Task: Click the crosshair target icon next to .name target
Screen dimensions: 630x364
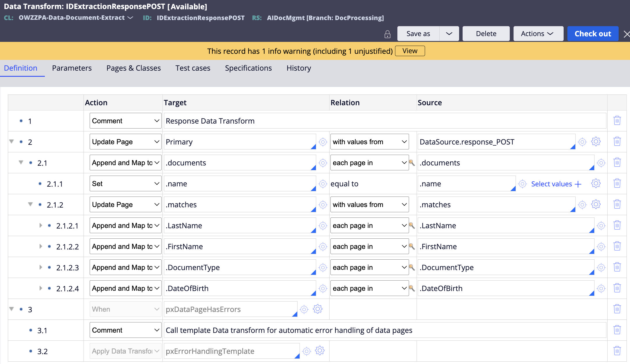Action: (323, 183)
